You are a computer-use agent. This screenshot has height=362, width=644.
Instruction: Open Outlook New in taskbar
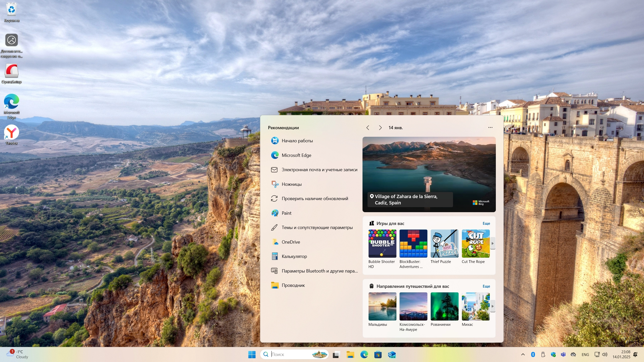click(392, 354)
